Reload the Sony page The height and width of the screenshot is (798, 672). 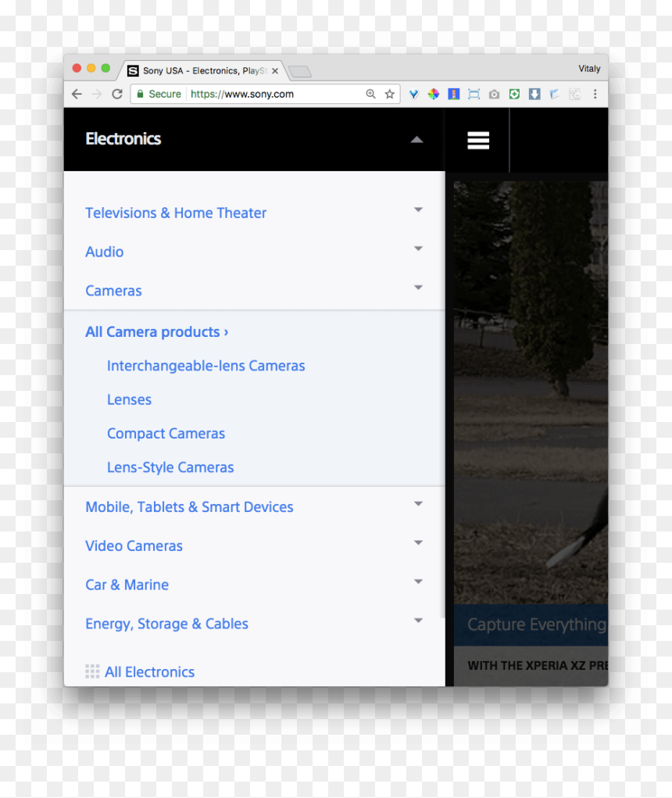pyautogui.click(x=117, y=94)
